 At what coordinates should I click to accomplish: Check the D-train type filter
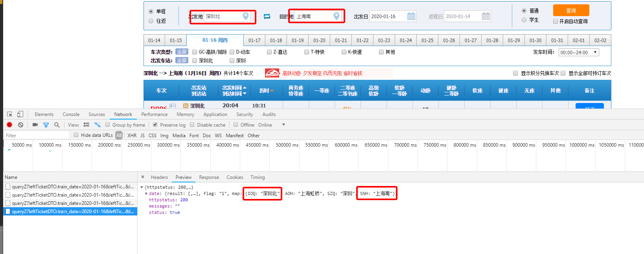pos(232,52)
